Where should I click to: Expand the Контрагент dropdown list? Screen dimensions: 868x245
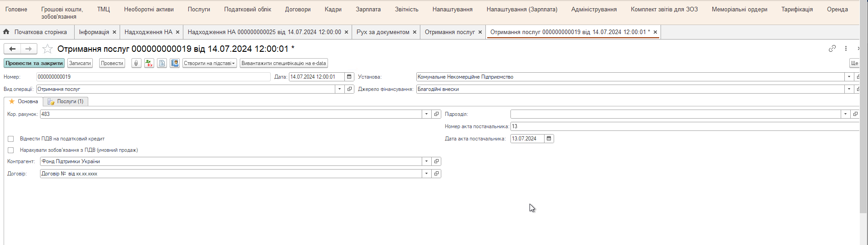pyautogui.click(x=426, y=161)
